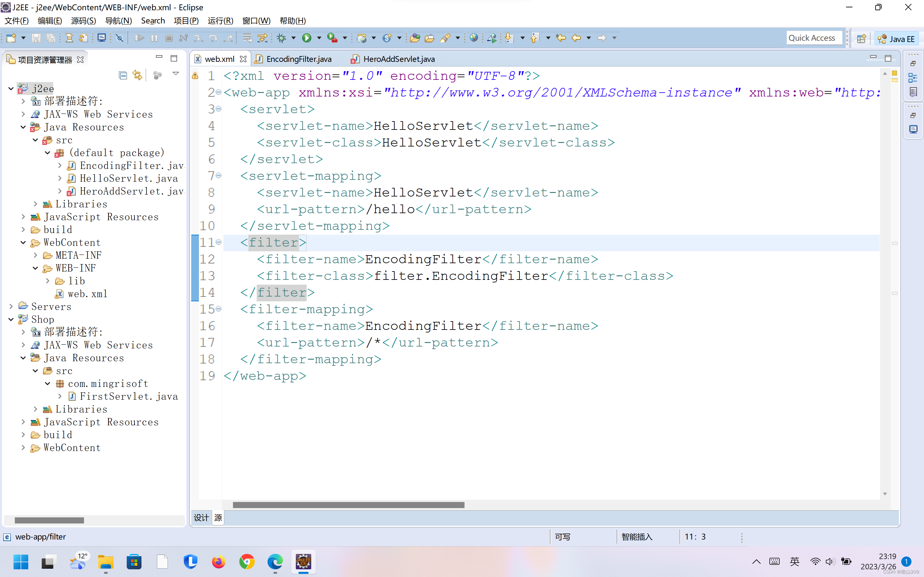
Task: Click the Skip All Breakpoints icon
Action: [119, 38]
